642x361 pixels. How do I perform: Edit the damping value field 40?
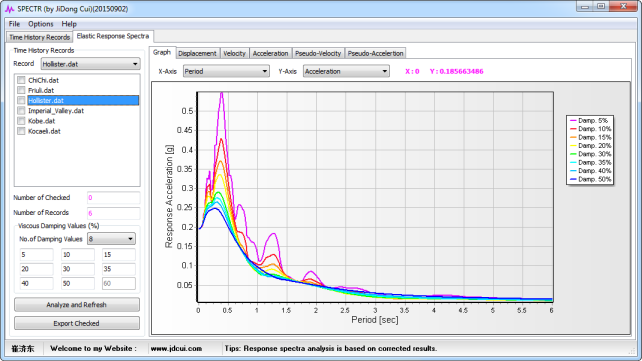click(x=36, y=283)
